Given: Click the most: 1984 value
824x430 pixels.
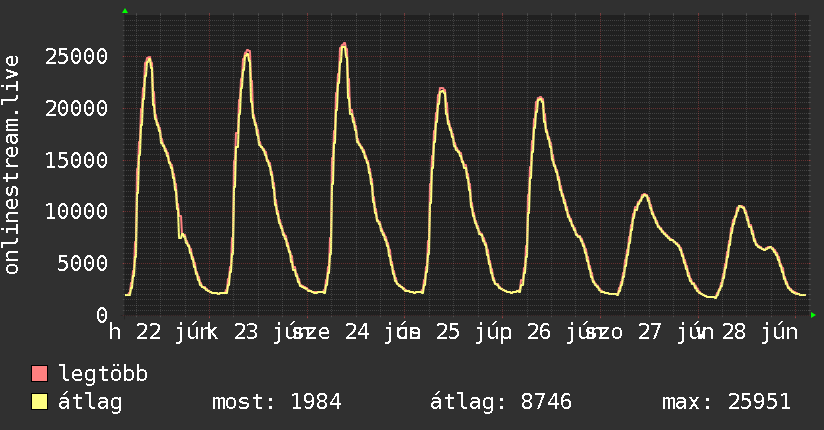Looking at the screenshot, I should click(x=276, y=402).
